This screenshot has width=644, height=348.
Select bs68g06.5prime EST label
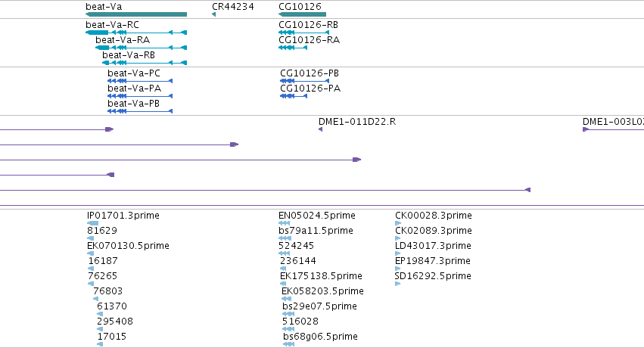pyautogui.click(x=320, y=337)
